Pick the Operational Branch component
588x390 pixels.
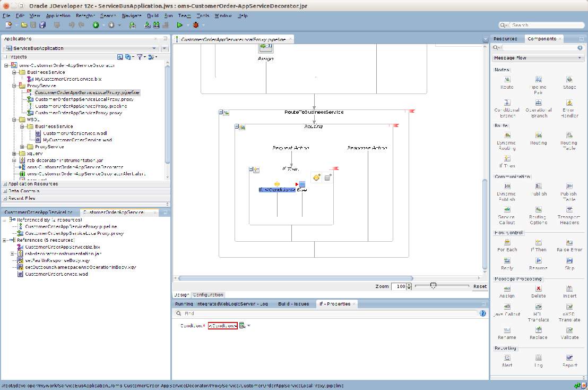(x=539, y=108)
